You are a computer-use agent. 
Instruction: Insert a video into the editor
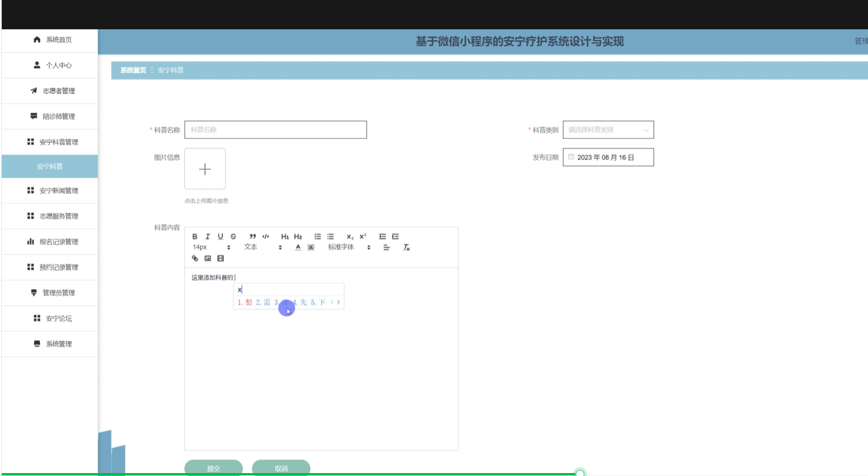220,258
